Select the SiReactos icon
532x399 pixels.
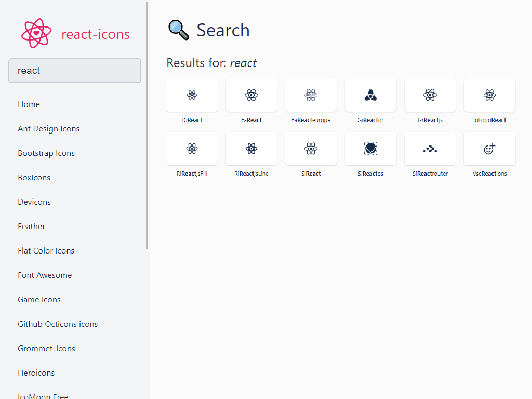click(370, 149)
